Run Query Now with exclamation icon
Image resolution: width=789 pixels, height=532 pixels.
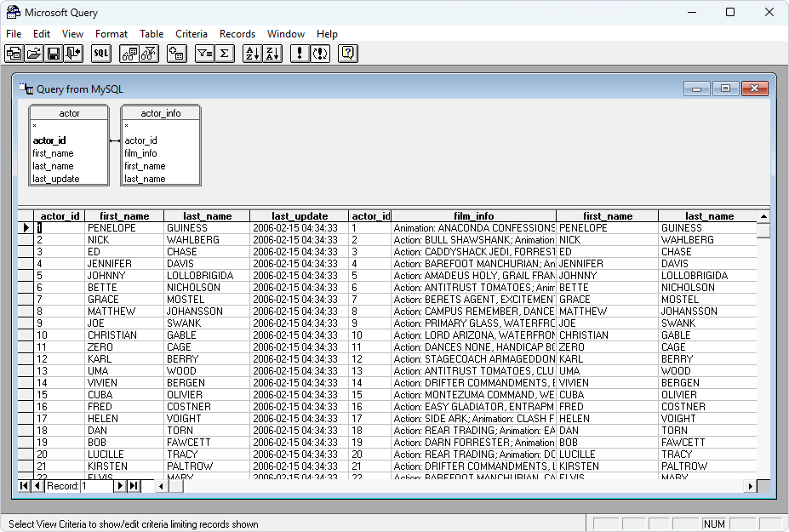pos(300,54)
